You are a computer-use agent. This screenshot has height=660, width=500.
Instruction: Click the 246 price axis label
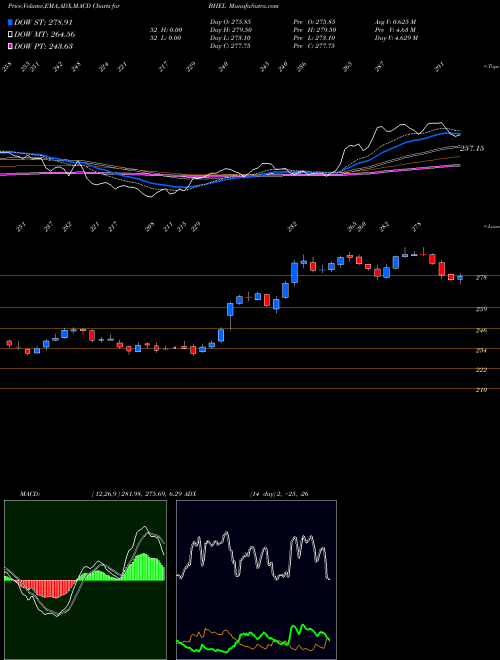(481, 330)
